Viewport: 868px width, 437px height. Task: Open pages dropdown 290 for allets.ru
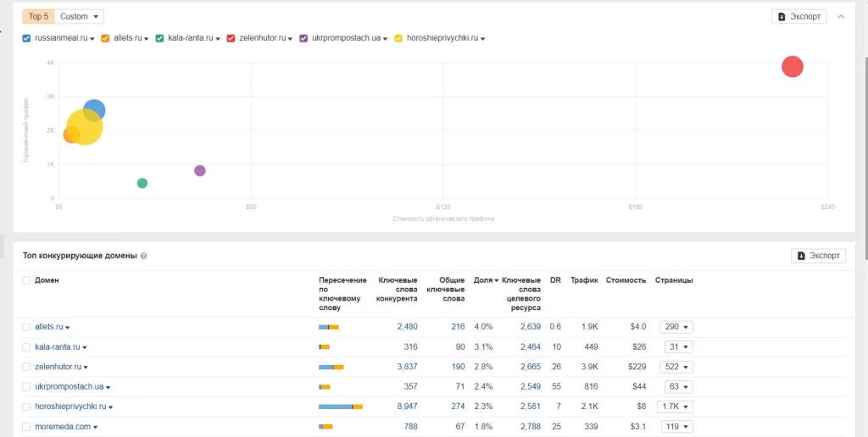click(676, 327)
